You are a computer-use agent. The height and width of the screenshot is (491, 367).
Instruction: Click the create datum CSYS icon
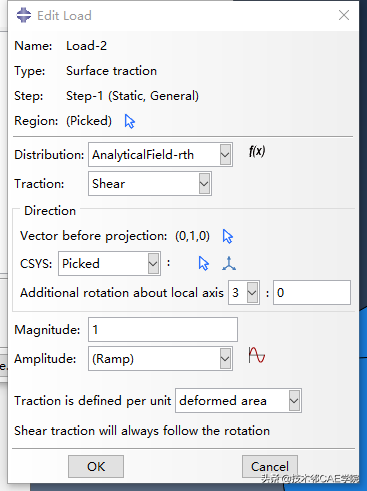pos(229,263)
